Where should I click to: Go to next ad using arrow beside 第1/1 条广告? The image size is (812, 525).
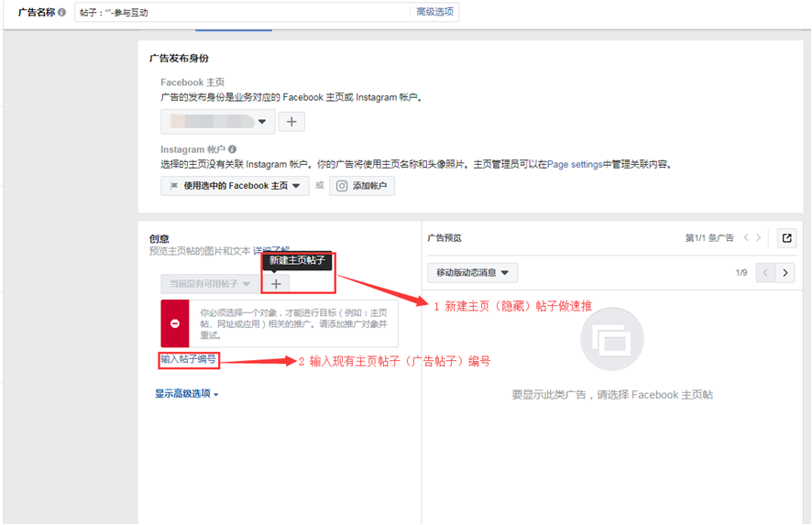[x=759, y=237]
